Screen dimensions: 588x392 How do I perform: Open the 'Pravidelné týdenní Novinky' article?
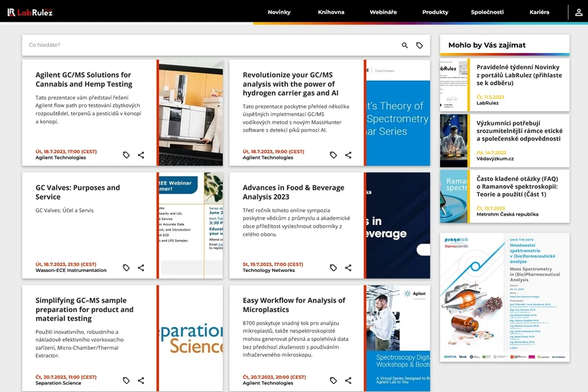pos(519,75)
